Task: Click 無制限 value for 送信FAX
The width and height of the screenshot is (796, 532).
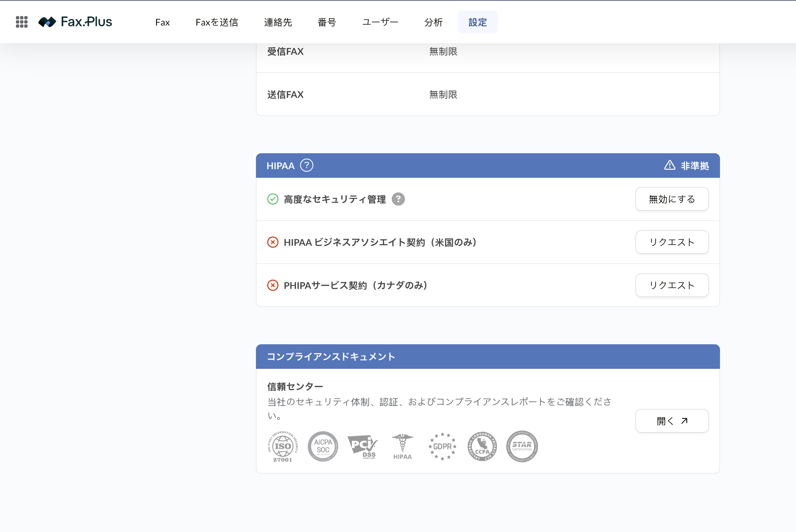Action: [x=443, y=95]
